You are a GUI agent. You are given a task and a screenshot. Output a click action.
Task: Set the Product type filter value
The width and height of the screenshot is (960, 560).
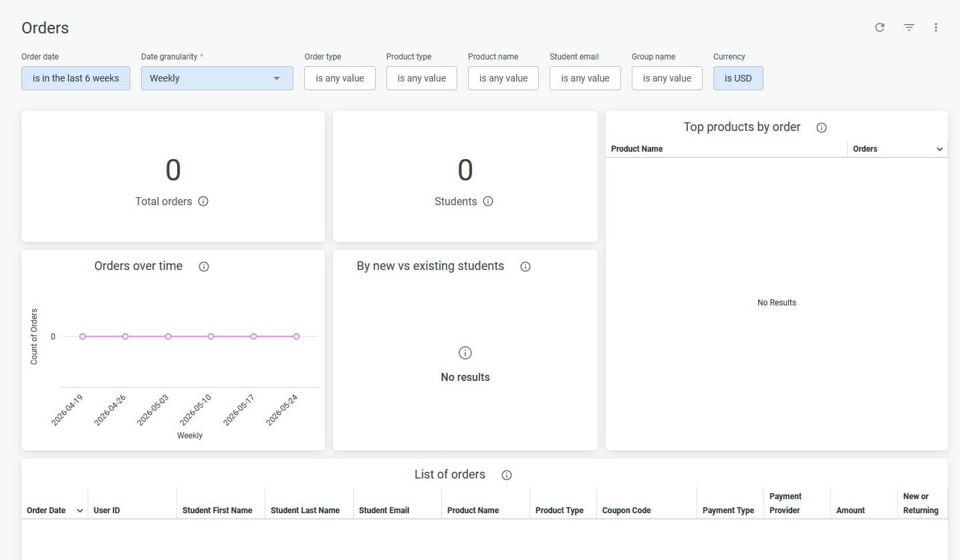coord(421,78)
